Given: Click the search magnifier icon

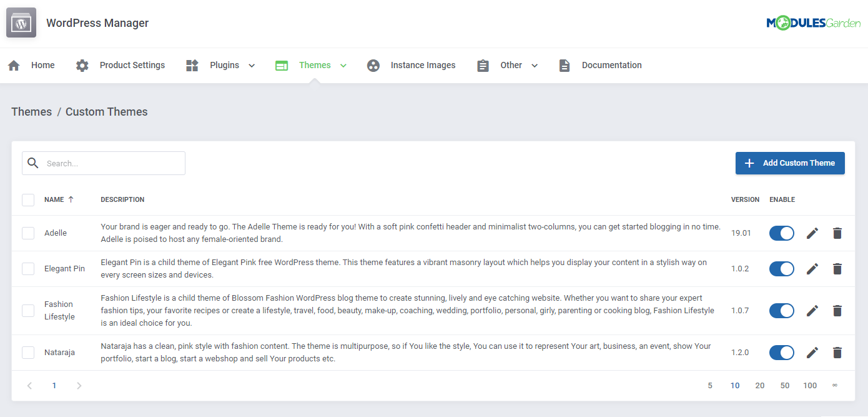Looking at the screenshot, I should point(33,163).
